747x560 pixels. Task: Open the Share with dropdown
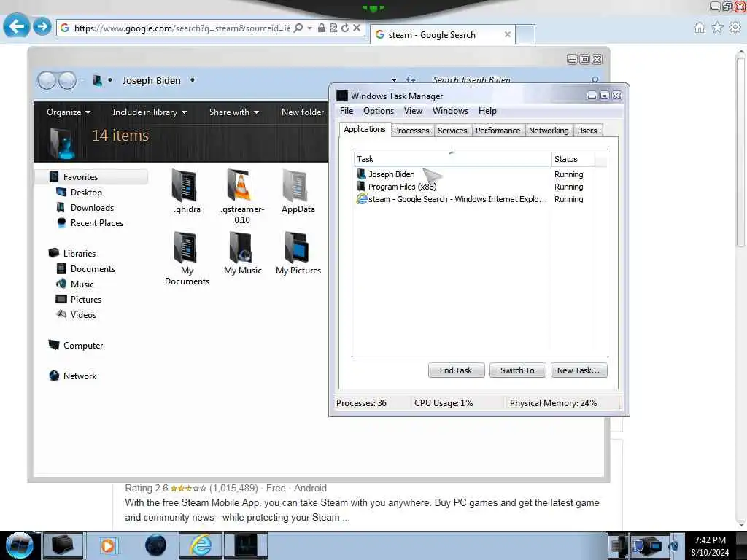click(234, 112)
